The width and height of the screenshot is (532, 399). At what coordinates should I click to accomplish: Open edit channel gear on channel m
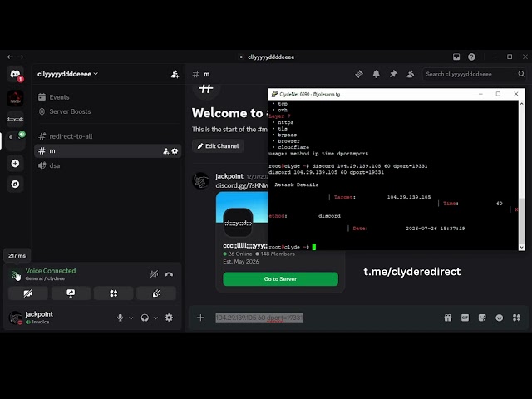pos(175,151)
